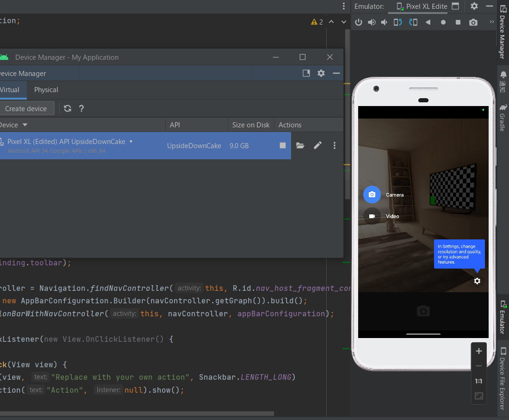Toggle the emulator window mode icon
This screenshot has width=509, height=420.
click(455, 6)
